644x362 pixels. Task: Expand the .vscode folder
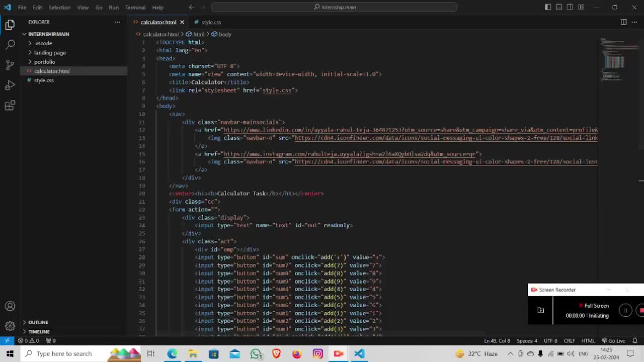(43, 43)
